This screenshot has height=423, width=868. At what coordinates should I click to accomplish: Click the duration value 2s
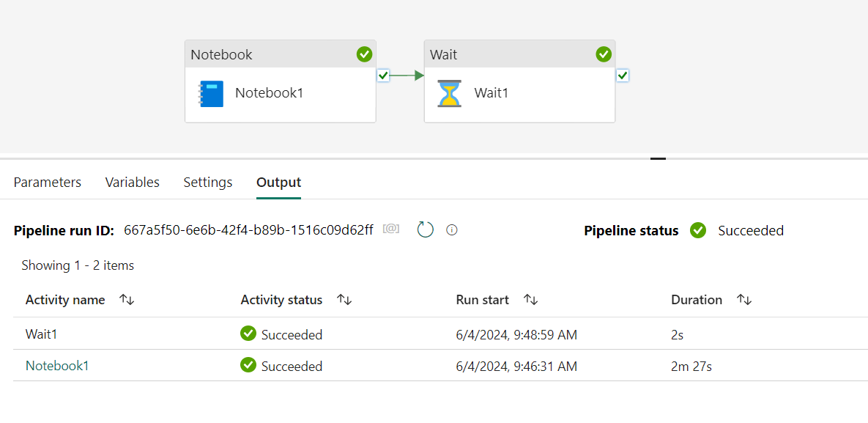point(678,334)
